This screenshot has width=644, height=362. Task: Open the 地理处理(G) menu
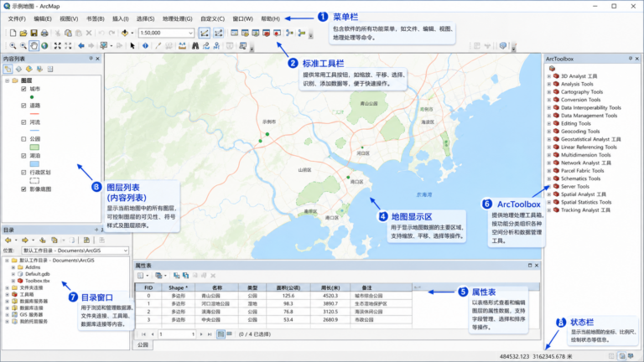[178, 18]
